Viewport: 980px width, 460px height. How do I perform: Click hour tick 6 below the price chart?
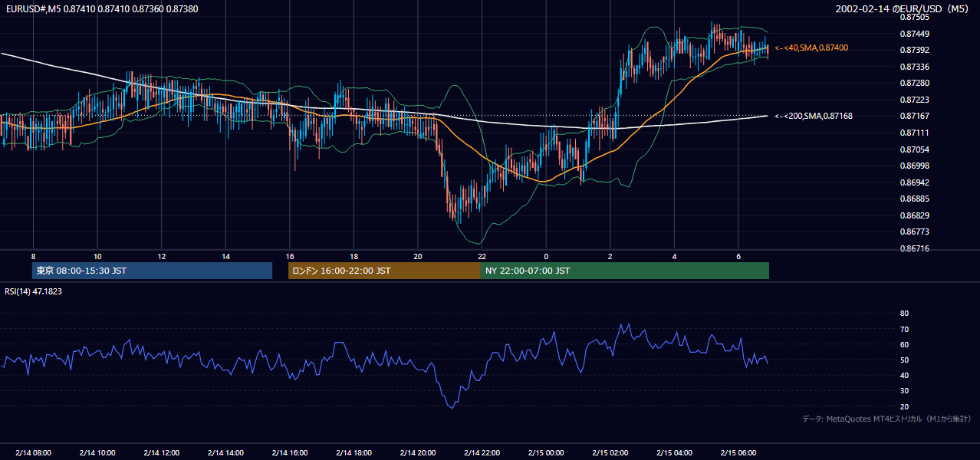pyautogui.click(x=738, y=256)
